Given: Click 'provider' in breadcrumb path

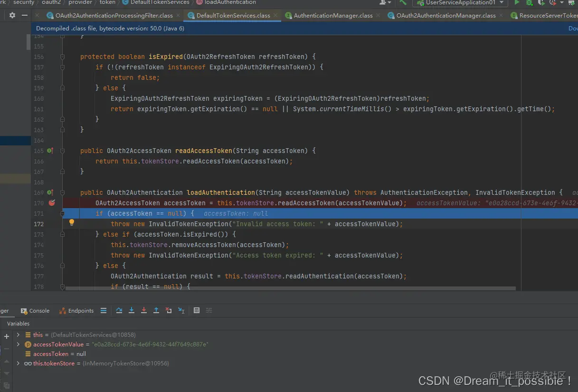Looking at the screenshot, I should pyautogui.click(x=80, y=2).
